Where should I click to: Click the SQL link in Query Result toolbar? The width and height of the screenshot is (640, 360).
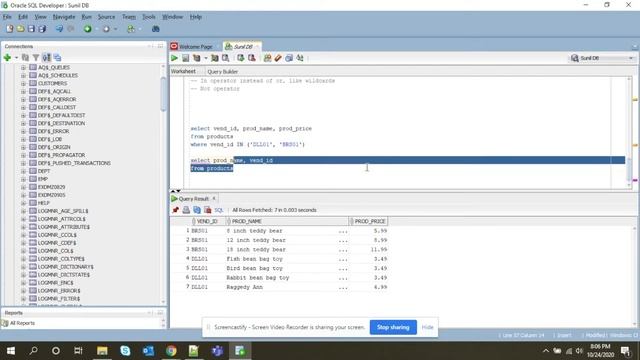pyautogui.click(x=219, y=210)
